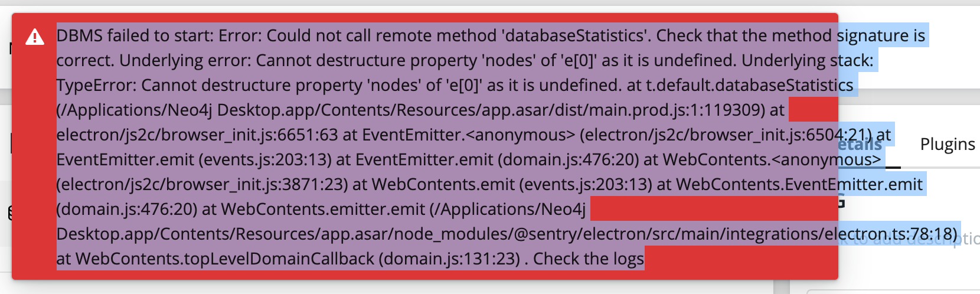Viewport: 980px width, 294px height.
Task: Click the 'Check the logs' text
Action: (589, 259)
